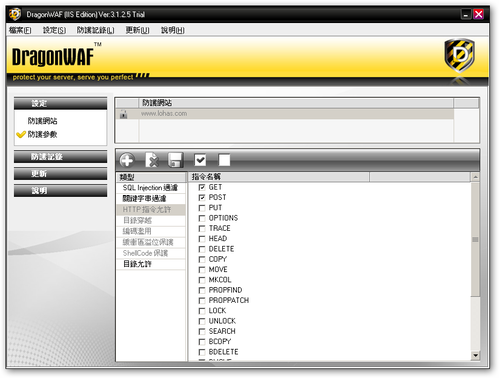The width and height of the screenshot is (499, 378).
Task: Open the 更新(U) menu
Action: (x=137, y=30)
